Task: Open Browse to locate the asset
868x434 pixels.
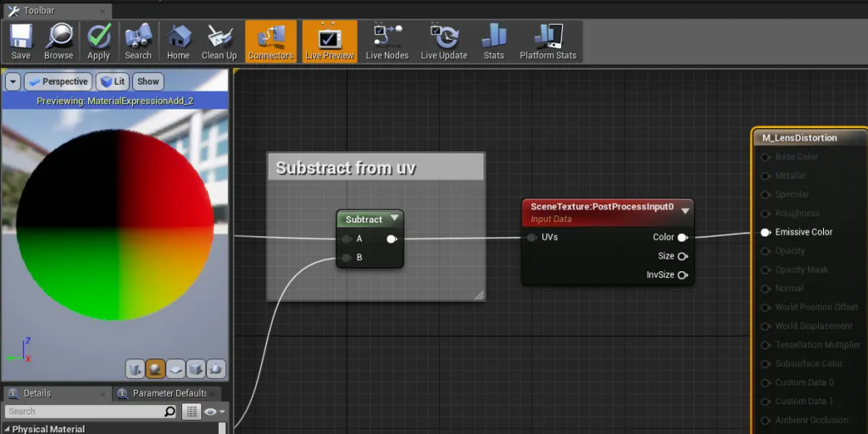Action: point(58,42)
